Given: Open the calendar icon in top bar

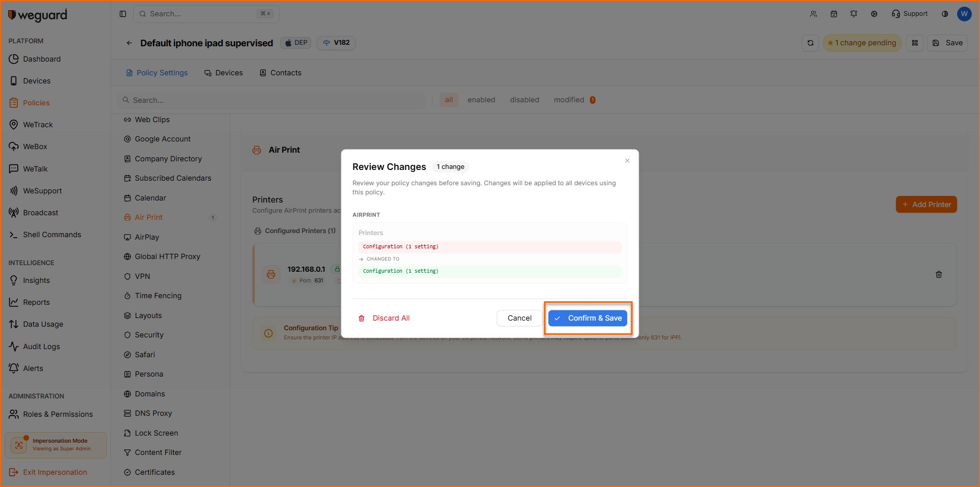Looking at the screenshot, I should tap(834, 14).
